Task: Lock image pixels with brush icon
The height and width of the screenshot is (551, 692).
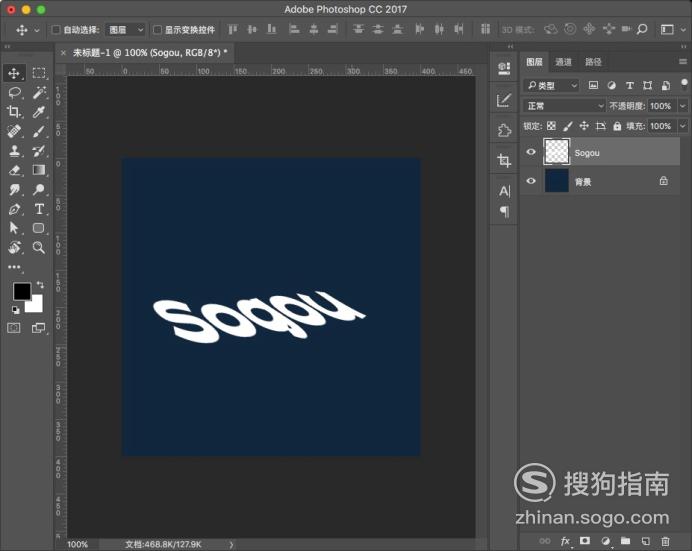Action: (568, 126)
